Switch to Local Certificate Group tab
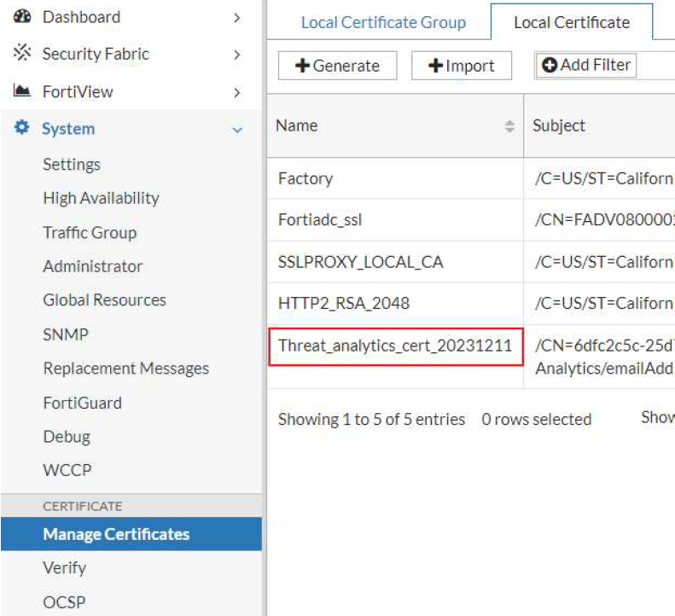This screenshot has width=675, height=616. (383, 22)
